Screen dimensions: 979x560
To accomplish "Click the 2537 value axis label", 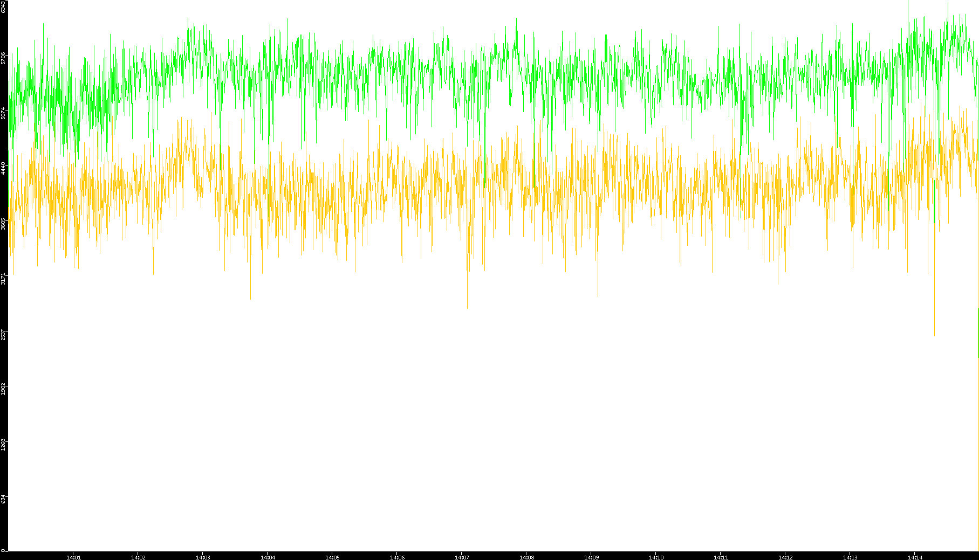I will (3, 334).
